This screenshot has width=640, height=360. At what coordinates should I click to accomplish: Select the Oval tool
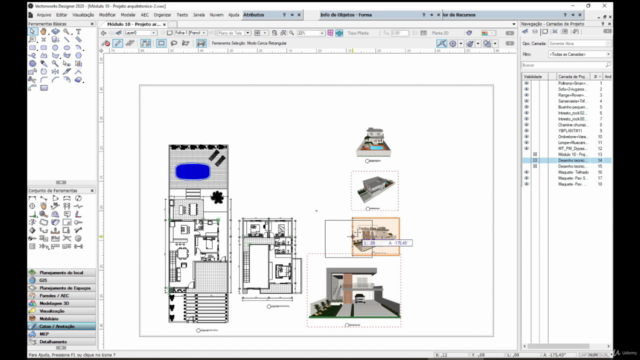pyautogui.click(x=67, y=47)
